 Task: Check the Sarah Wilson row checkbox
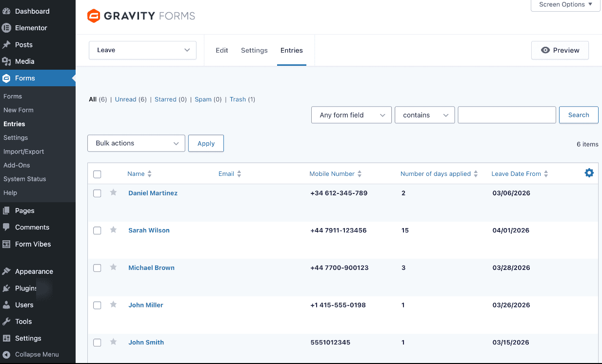pyautogui.click(x=97, y=230)
